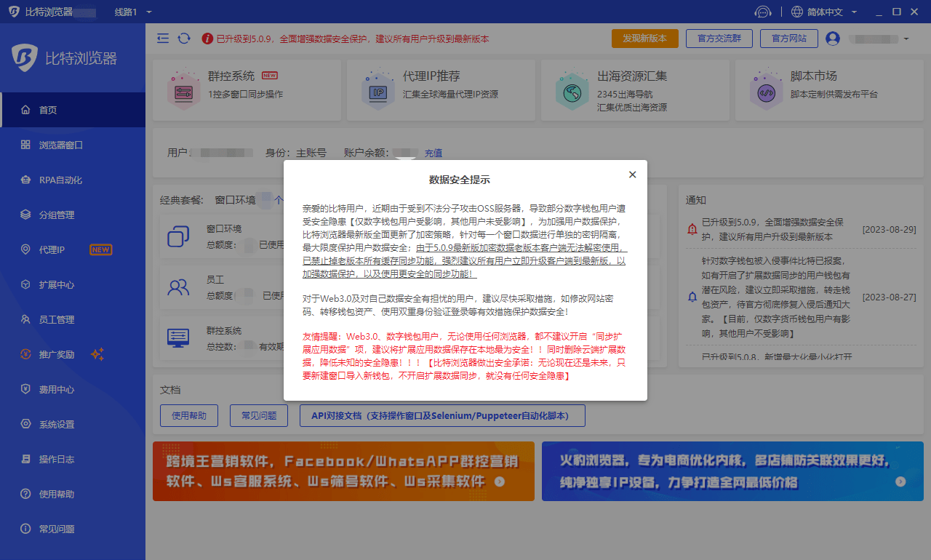Click the user avatar icon top right
Viewport: 931px width, 560px height.
click(x=832, y=39)
